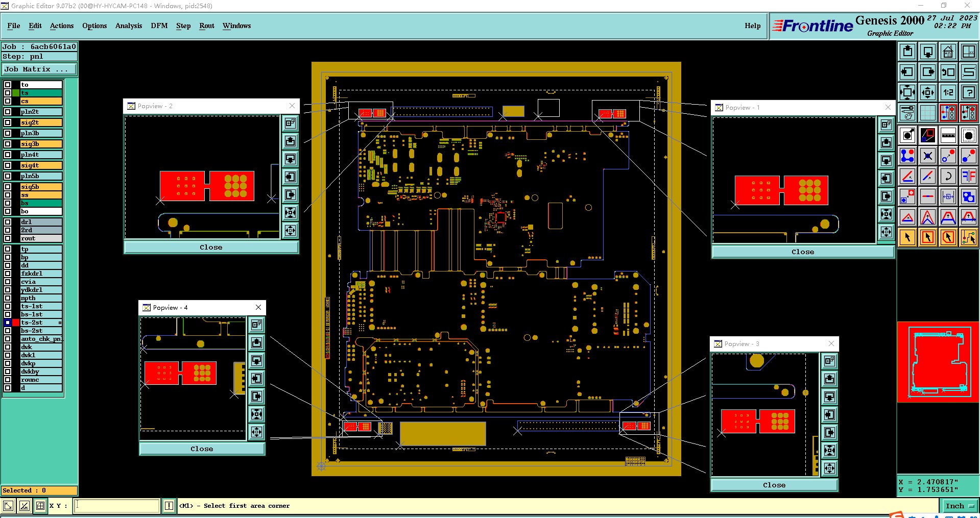This screenshot has width=980, height=518.
Task: Toggle the 'pln4t' layer checkbox
Action: 8,155
